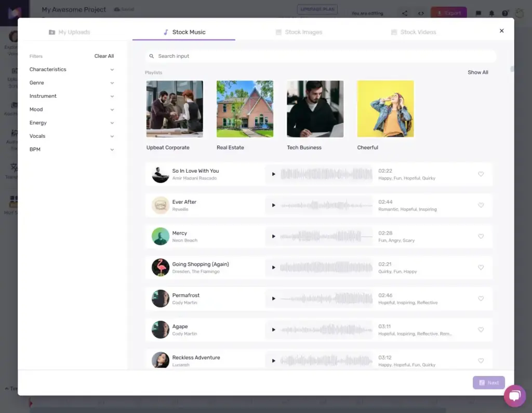Clear All applied filters
This screenshot has width=532, height=413.
click(104, 56)
